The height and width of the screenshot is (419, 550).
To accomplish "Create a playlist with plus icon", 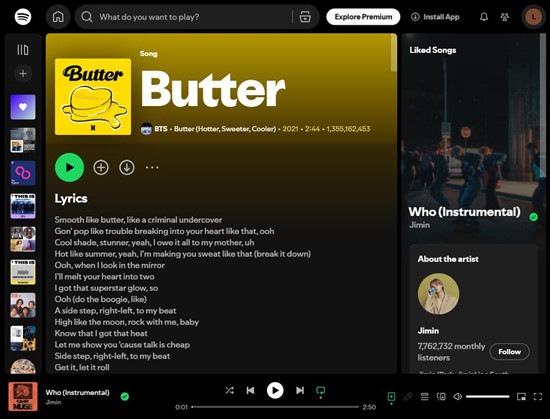I will click(x=23, y=73).
